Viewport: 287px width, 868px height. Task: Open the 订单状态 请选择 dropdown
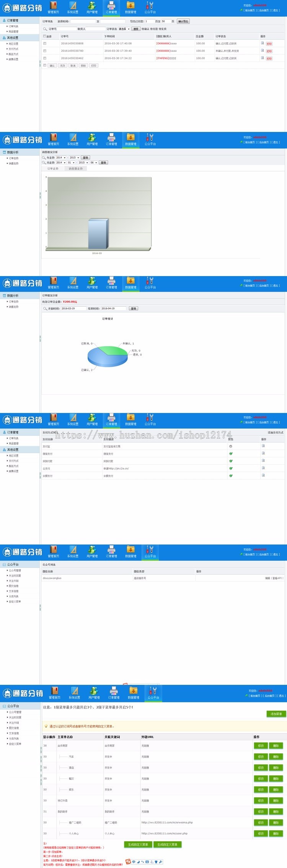(124, 29)
